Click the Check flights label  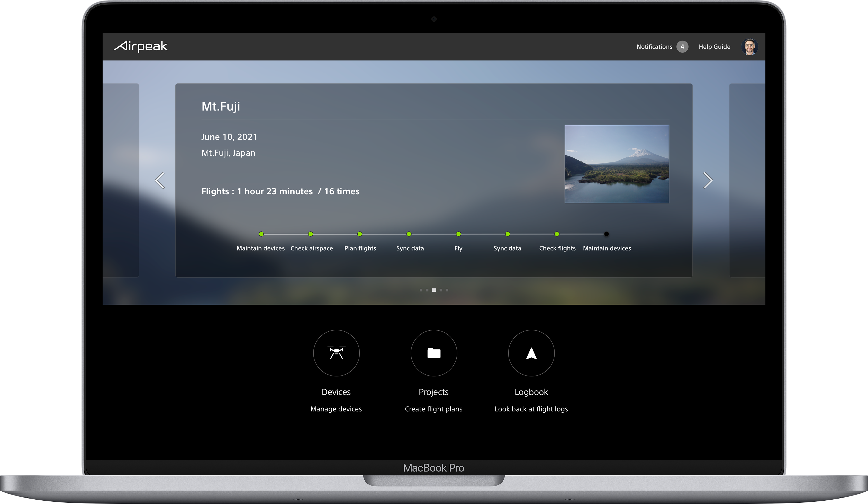(x=557, y=248)
